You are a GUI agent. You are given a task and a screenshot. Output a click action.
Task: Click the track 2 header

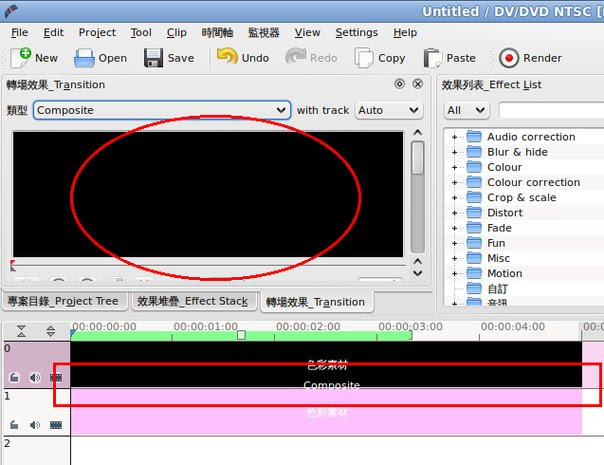pyautogui.click(x=37, y=451)
